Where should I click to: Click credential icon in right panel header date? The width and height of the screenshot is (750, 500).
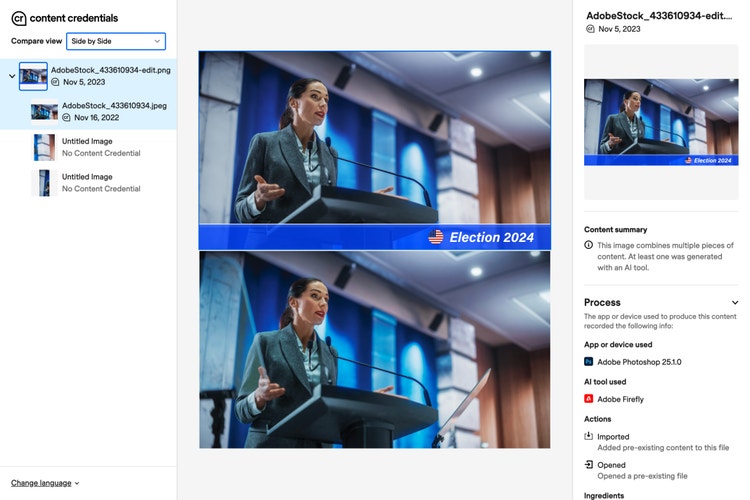pos(590,30)
